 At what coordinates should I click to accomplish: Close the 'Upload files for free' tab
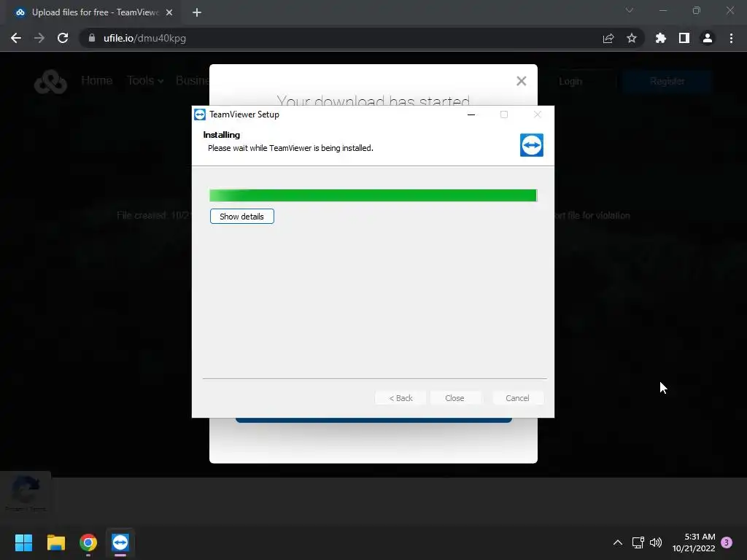(169, 12)
